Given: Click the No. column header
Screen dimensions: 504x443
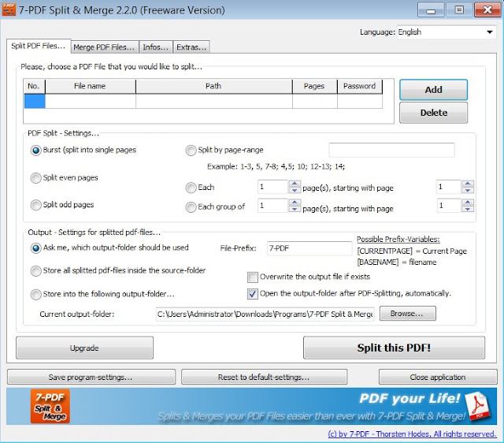Looking at the screenshot, I should click(35, 86).
